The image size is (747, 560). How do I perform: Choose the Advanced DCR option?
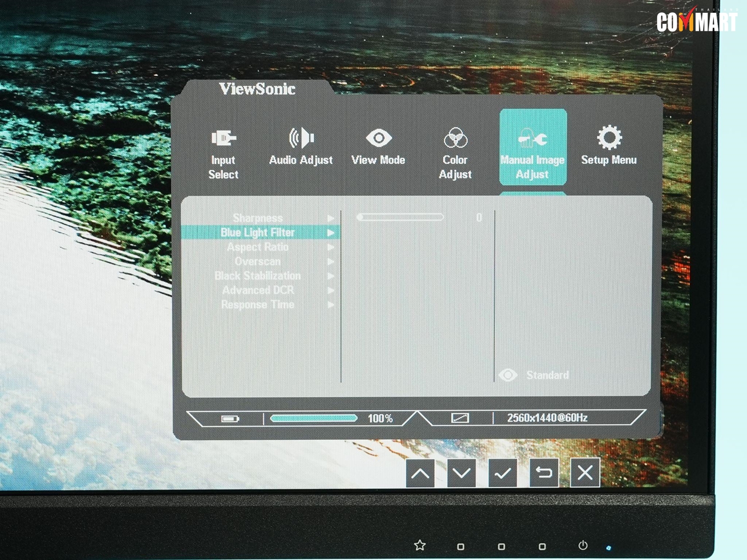click(x=257, y=290)
